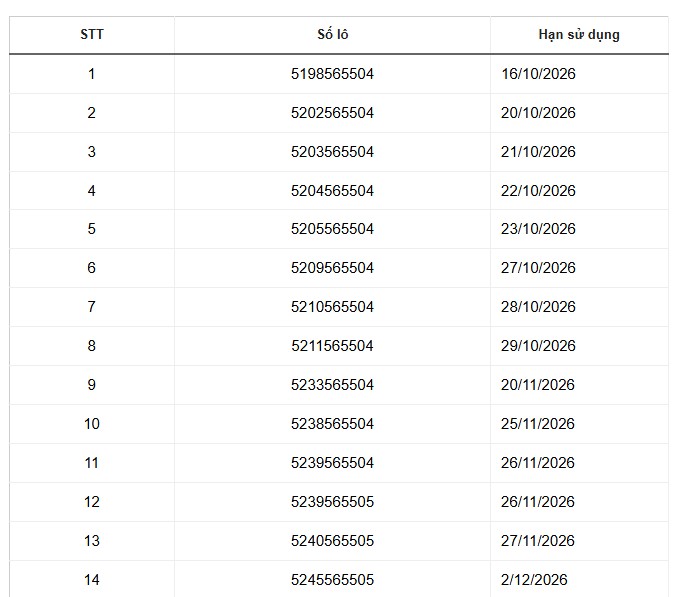Select lot number 5202565504

[332, 113]
